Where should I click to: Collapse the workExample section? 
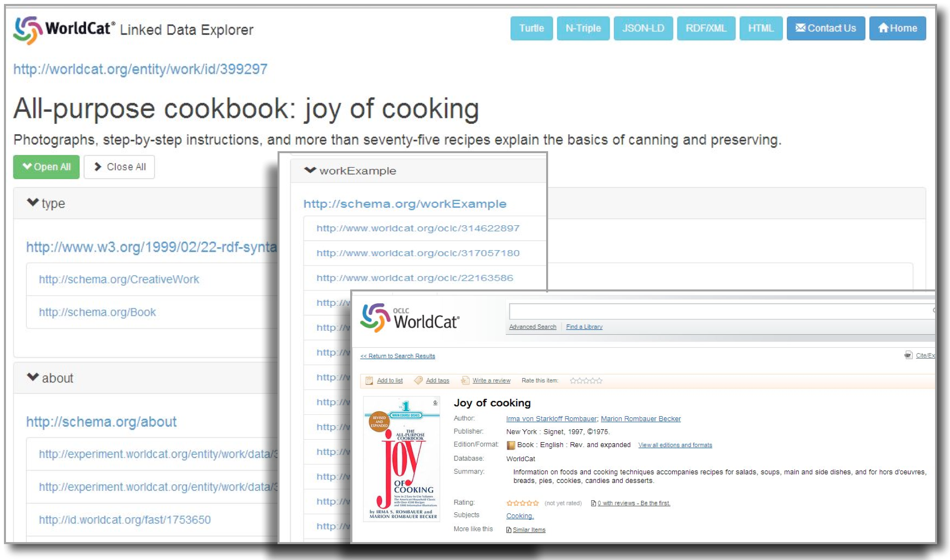[310, 171]
